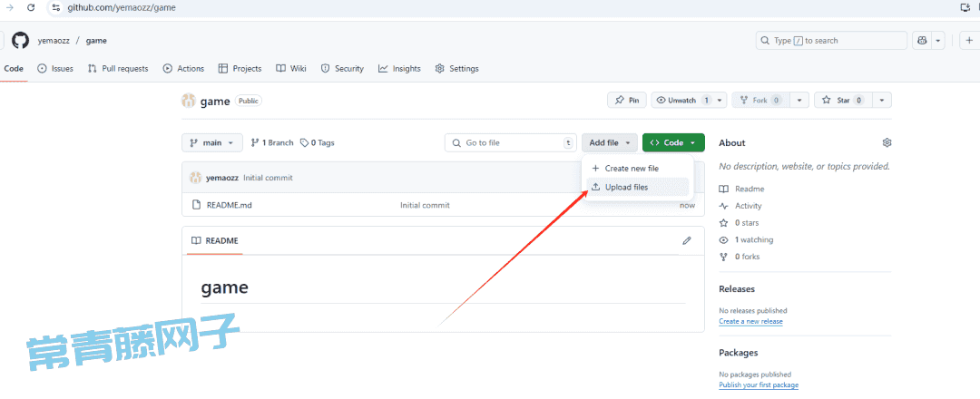This screenshot has width=980, height=399.
Task: Click Initial commit message in file row
Action: 425,205
